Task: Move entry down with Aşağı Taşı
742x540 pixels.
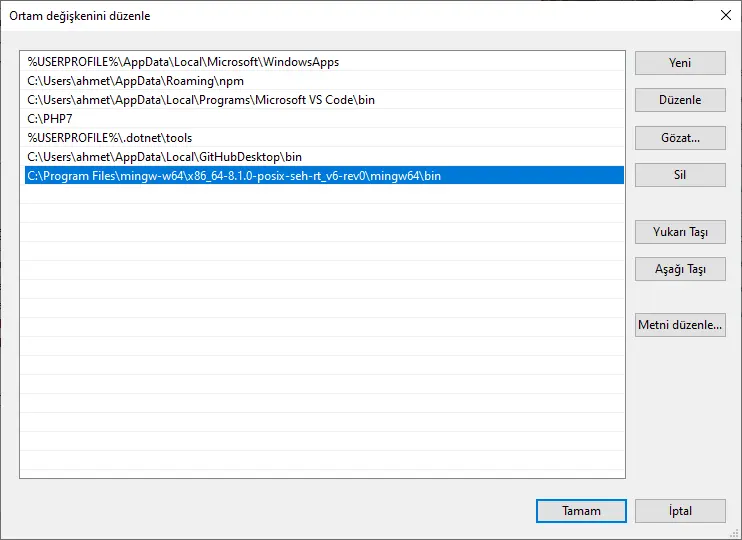Action: 680,269
